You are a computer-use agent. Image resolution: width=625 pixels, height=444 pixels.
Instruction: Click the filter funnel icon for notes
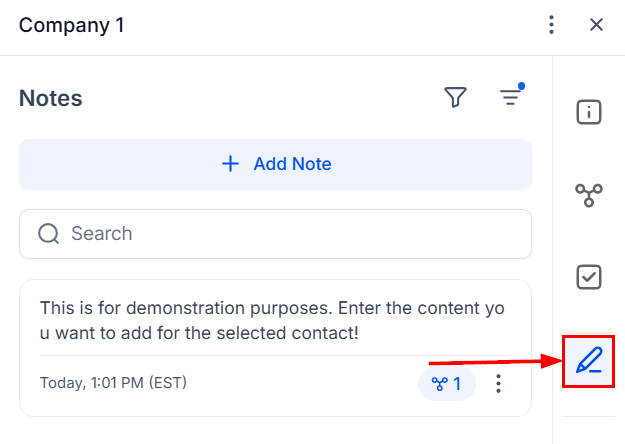click(x=456, y=97)
